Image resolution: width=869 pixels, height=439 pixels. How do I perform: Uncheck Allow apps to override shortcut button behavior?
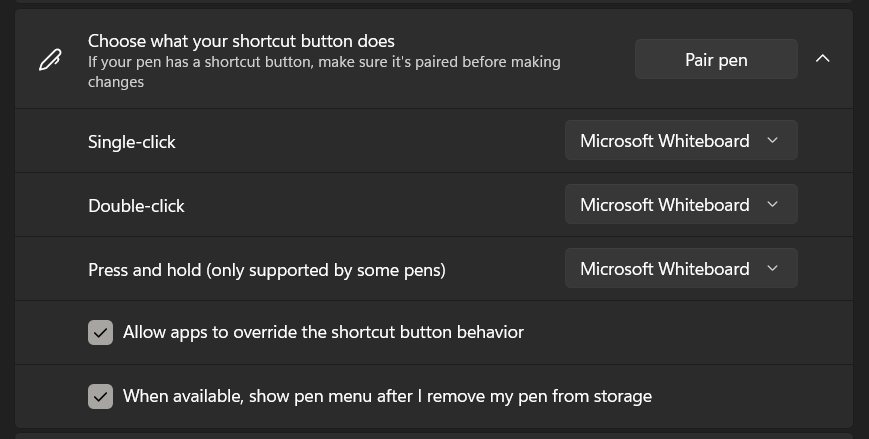tap(100, 333)
